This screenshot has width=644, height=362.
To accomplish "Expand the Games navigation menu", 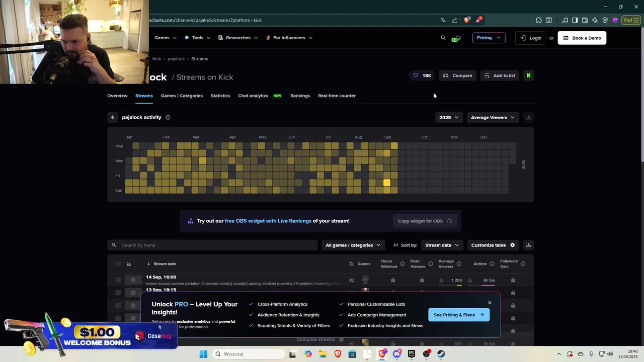I will 166,38.
